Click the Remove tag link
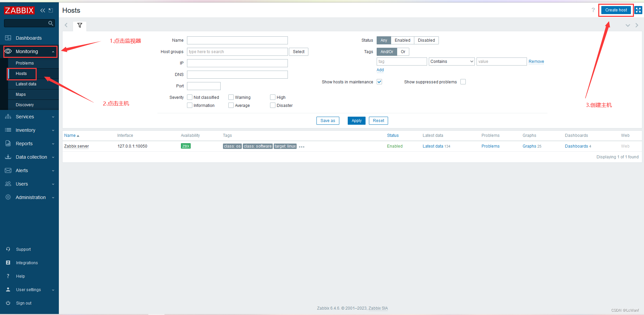Image resolution: width=644 pixels, height=315 pixels. coord(536,62)
